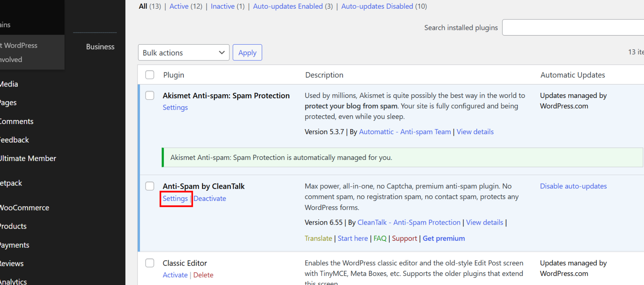The image size is (644, 285).
Task: Click Get premium link
Action: point(444,238)
